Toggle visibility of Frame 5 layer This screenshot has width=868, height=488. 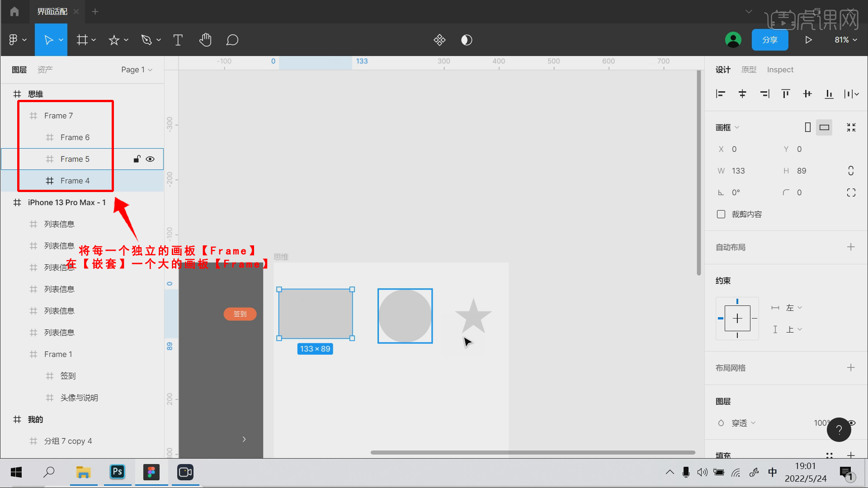[x=150, y=159]
